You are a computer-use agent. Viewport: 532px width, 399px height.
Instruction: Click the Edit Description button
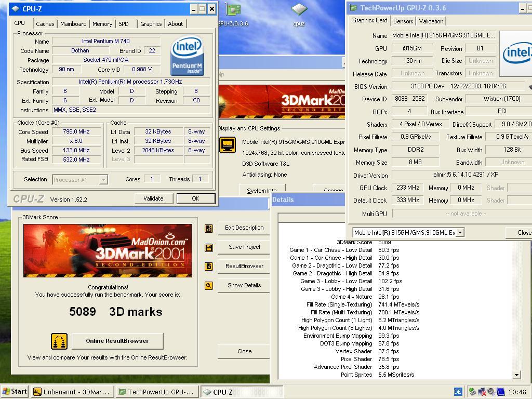tap(244, 228)
